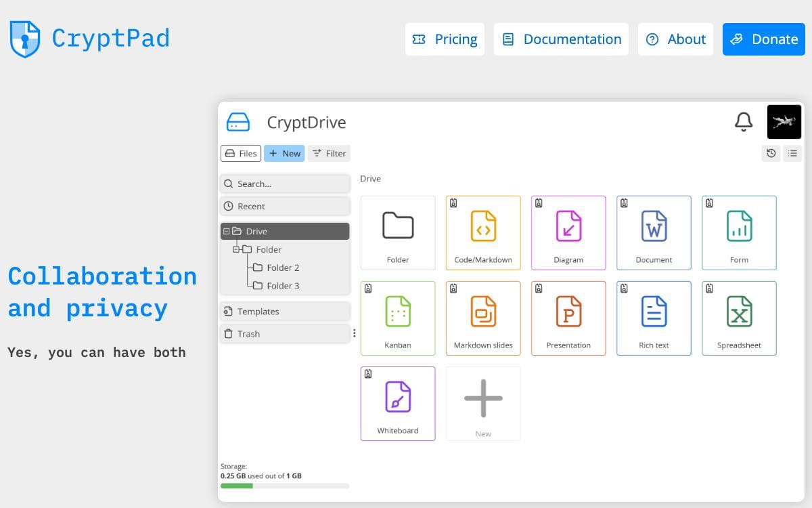This screenshot has width=812, height=508.
Task: Click lock badge on Document tile
Action: tap(624, 203)
